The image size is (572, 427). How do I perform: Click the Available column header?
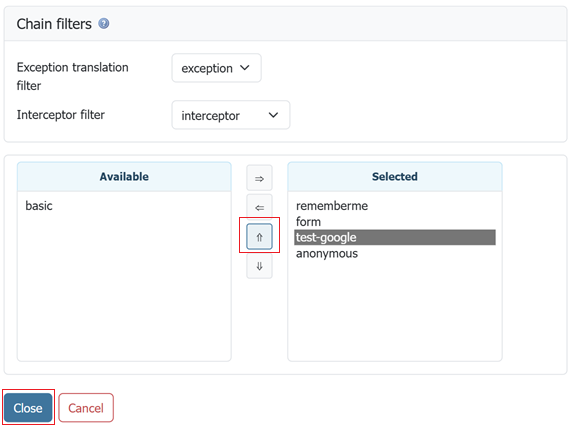124,176
